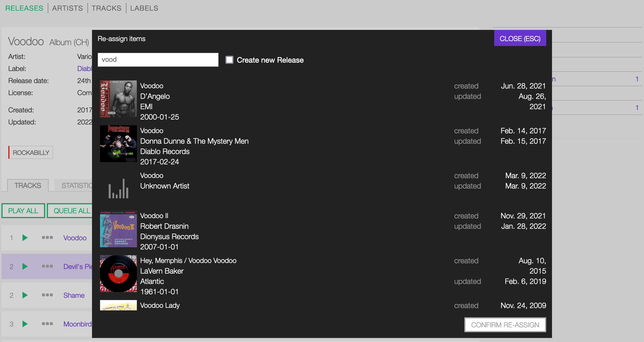Click EMI label text
The image size is (644, 342).
coord(146,107)
